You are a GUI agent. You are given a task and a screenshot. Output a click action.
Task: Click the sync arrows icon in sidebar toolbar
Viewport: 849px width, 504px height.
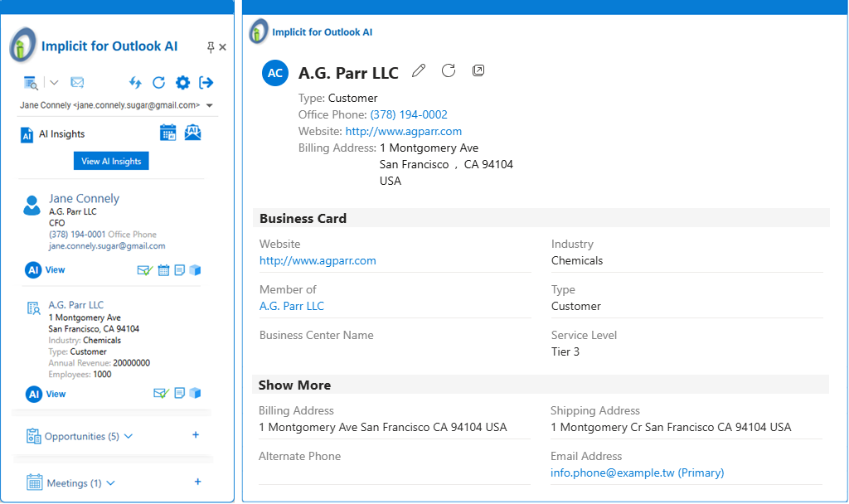tap(135, 82)
